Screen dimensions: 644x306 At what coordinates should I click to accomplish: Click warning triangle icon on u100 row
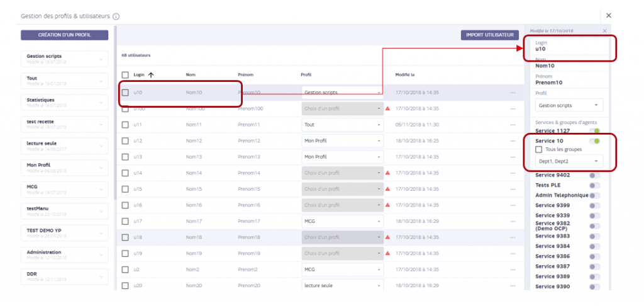(x=387, y=108)
